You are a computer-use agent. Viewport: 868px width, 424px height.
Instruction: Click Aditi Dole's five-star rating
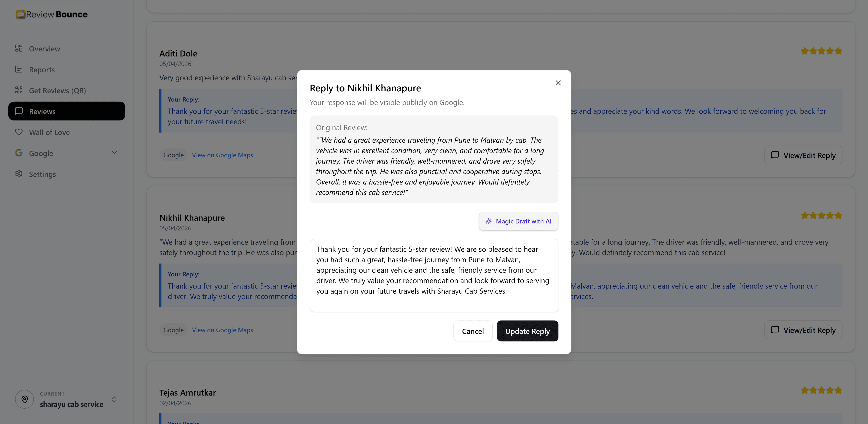821,51
